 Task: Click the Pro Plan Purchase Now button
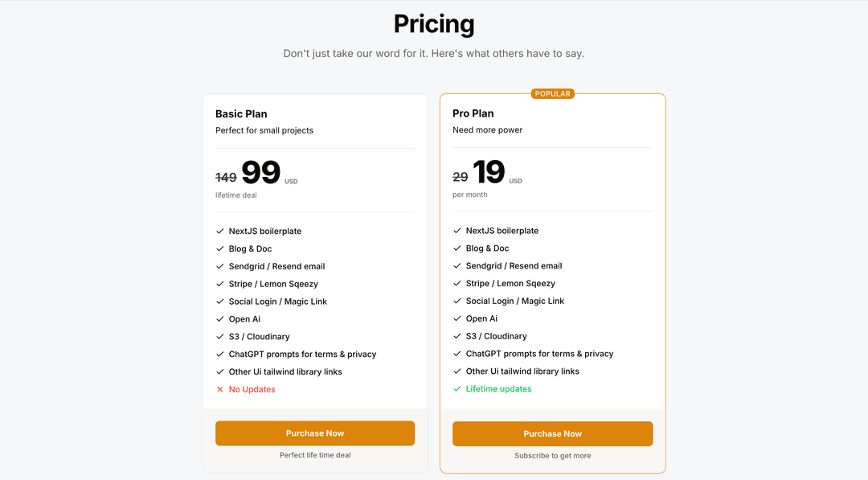pyautogui.click(x=552, y=433)
